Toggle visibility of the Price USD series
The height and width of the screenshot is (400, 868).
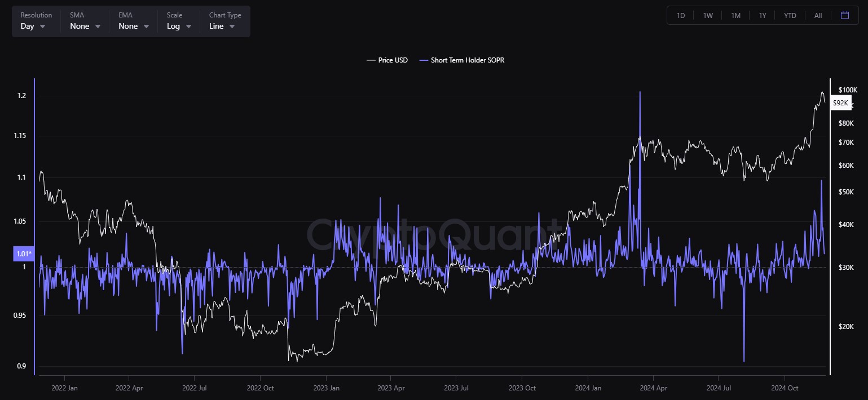click(387, 60)
